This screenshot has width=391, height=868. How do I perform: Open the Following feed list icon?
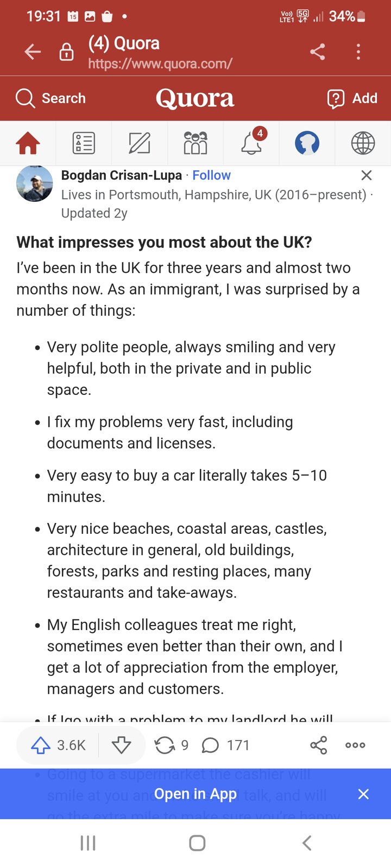coord(84,144)
